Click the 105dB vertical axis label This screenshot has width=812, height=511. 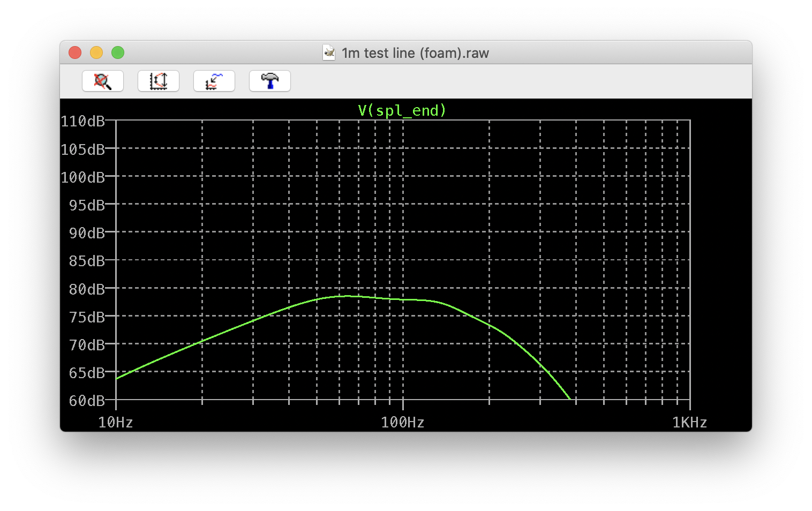tap(82, 149)
